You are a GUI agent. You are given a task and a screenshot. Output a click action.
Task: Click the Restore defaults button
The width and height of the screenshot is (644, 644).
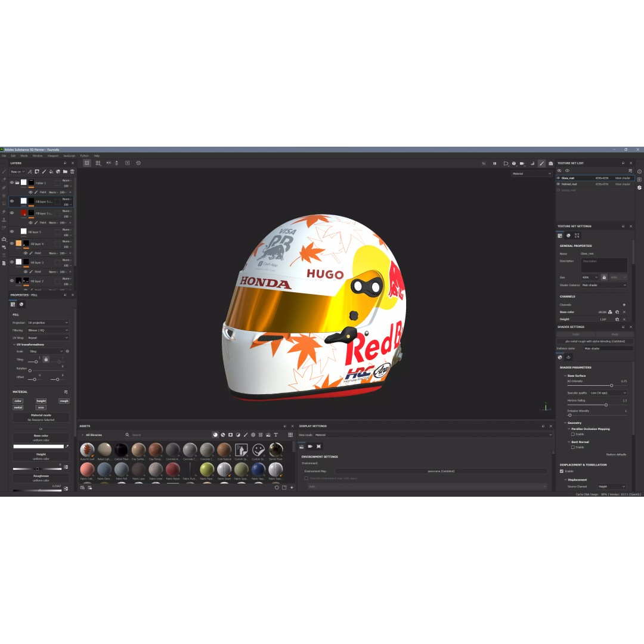pyautogui.click(x=617, y=454)
